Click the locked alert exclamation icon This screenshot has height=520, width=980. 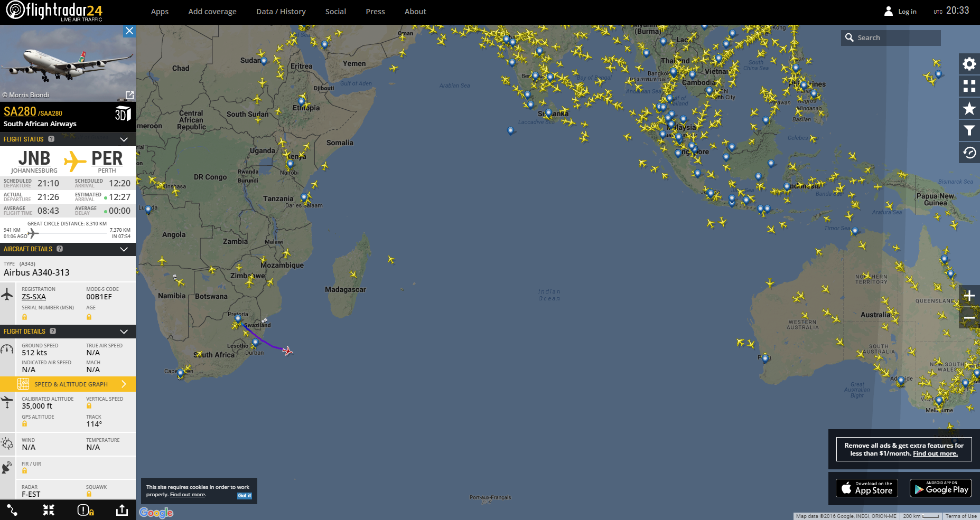86,510
